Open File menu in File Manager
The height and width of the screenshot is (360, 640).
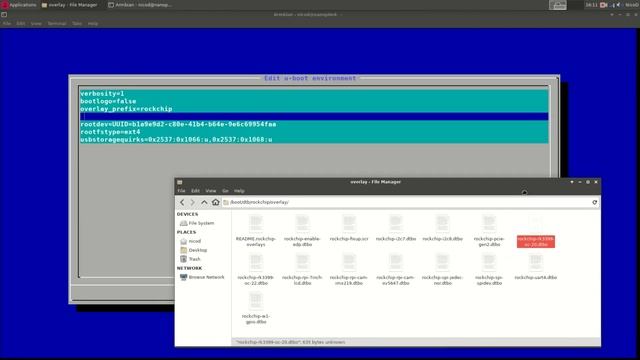pos(181,191)
